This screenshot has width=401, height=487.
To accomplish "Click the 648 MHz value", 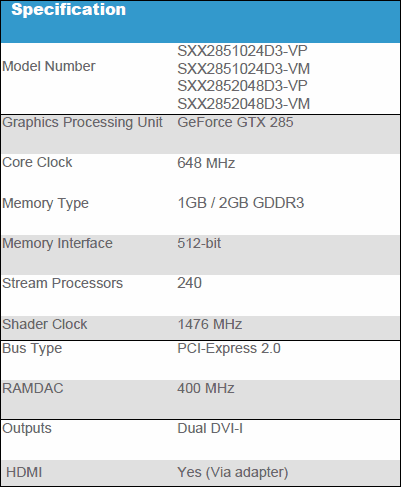I will click(206, 163).
